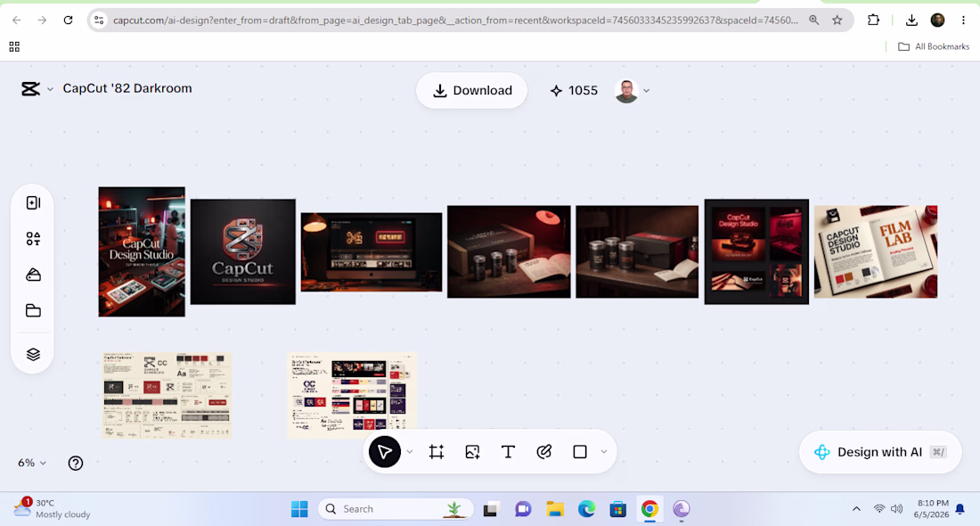The height and width of the screenshot is (526, 980).
Task: Expand the shape tool options chevron
Action: pyautogui.click(x=604, y=452)
